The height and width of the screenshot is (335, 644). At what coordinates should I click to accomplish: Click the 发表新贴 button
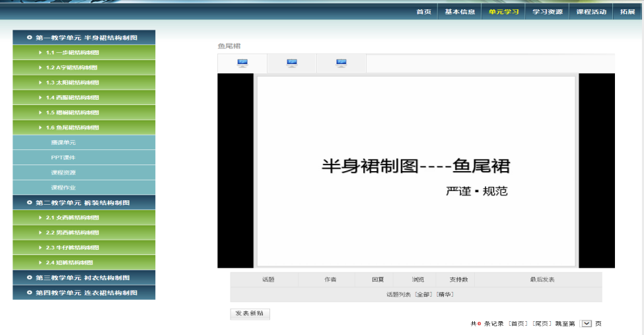point(250,314)
